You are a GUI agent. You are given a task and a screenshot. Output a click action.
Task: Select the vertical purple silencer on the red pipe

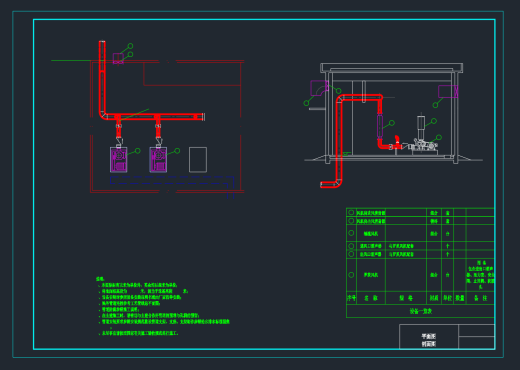point(380,126)
